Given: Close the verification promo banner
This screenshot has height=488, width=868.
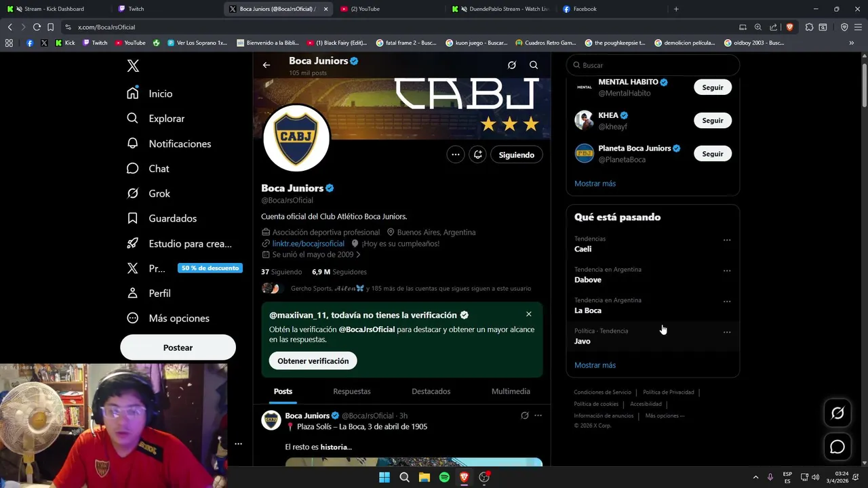Looking at the screenshot, I should pos(529,314).
